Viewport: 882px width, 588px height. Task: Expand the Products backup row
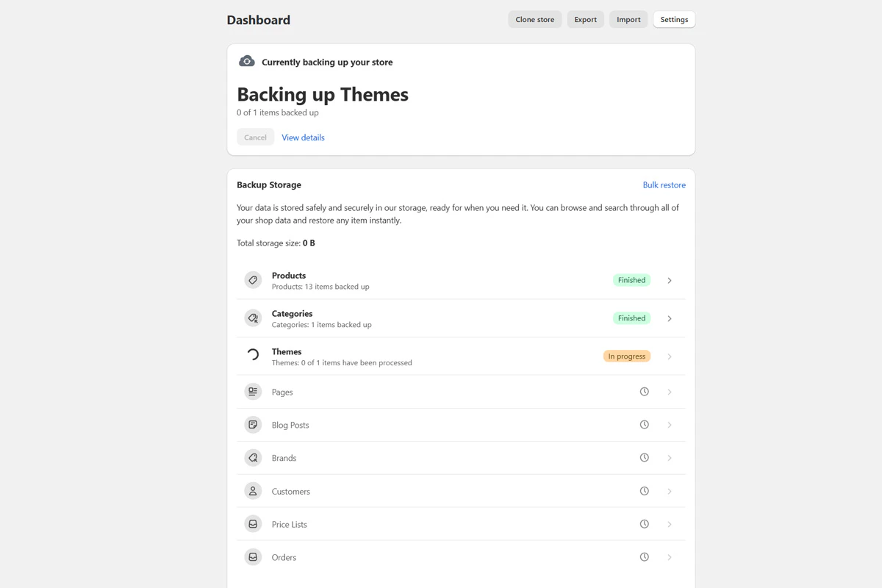point(669,280)
